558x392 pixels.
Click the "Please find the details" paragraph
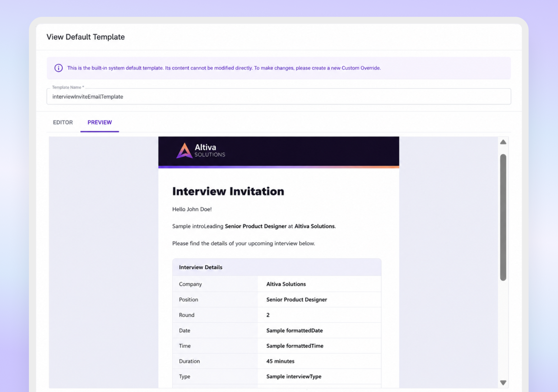coord(244,243)
